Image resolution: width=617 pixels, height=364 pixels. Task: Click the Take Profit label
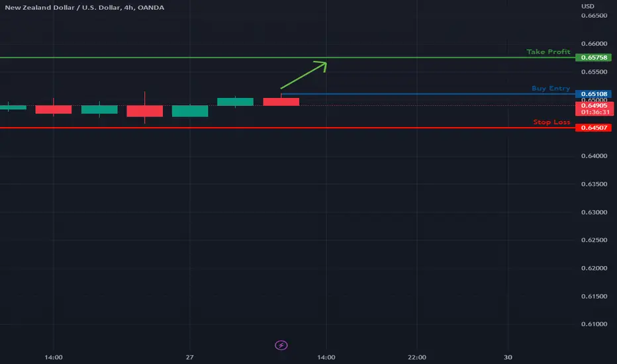[x=548, y=52]
